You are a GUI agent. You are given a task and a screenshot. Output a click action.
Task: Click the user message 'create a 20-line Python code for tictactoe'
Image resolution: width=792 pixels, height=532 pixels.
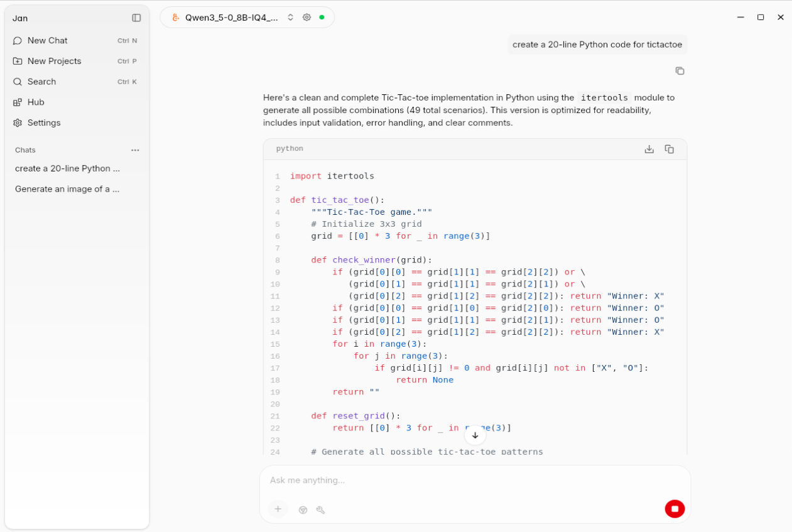click(x=597, y=45)
